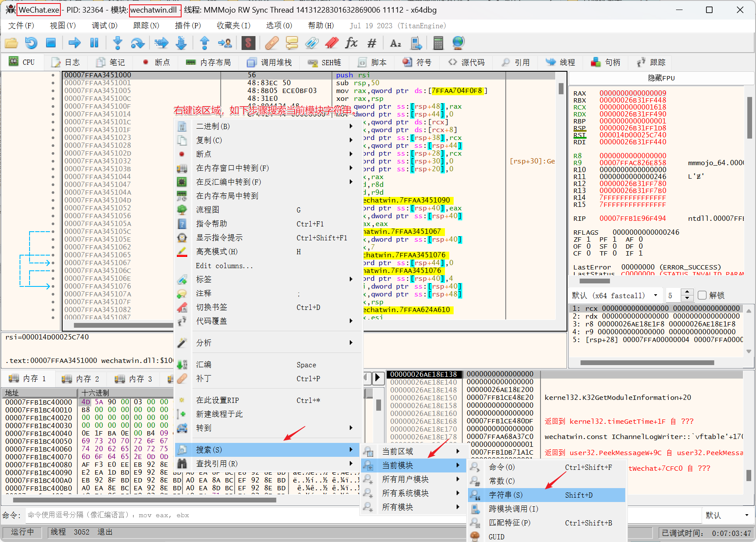Click the step into toolbar icon
756x542 pixels.
117,43
